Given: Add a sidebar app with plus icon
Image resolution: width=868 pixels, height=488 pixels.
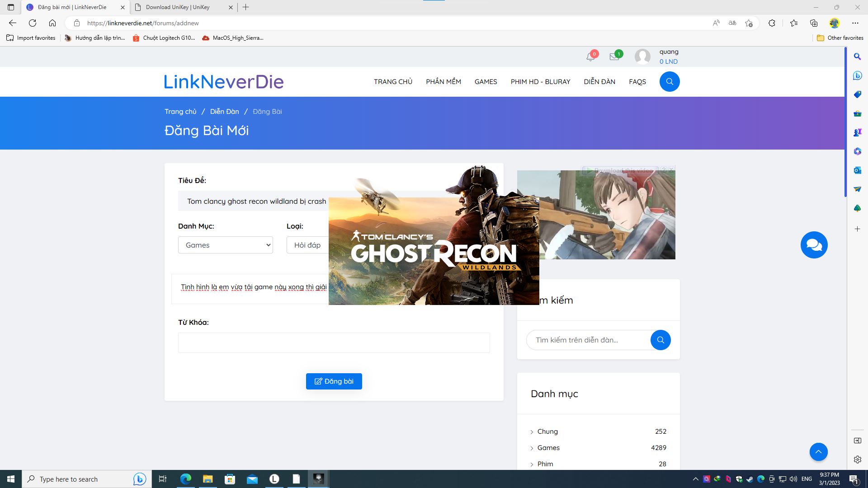Looking at the screenshot, I should [857, 229].
